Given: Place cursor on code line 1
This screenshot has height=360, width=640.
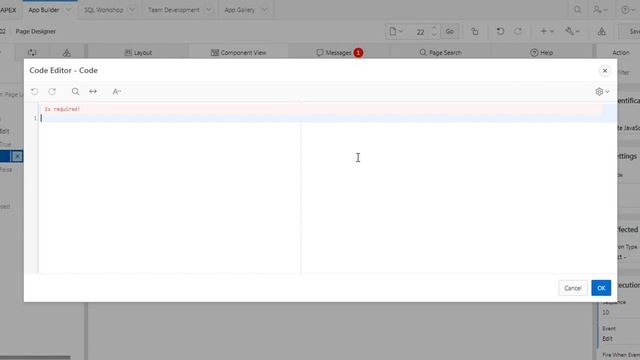Looking at the screenshot, I should (327, 118).
